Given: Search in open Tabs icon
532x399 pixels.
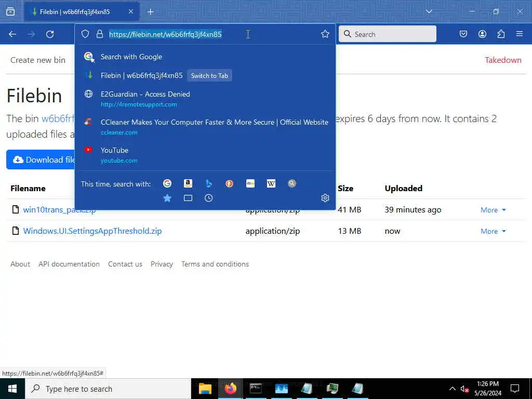Looking at the screenshot, I should (x=188, y=198).
